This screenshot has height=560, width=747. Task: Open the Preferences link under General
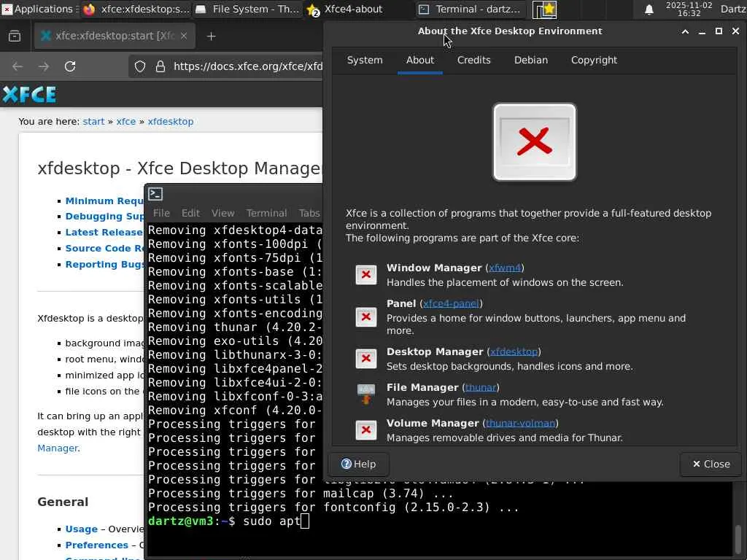click(97, 545)
